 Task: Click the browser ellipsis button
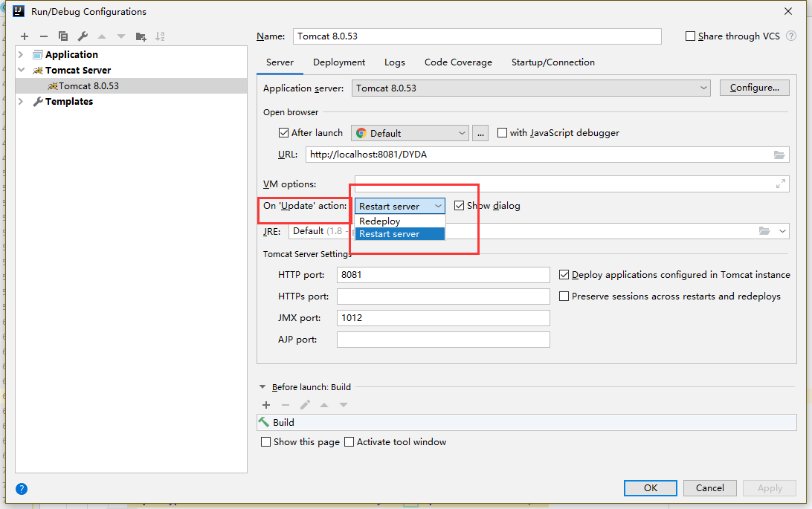[480, 133]
